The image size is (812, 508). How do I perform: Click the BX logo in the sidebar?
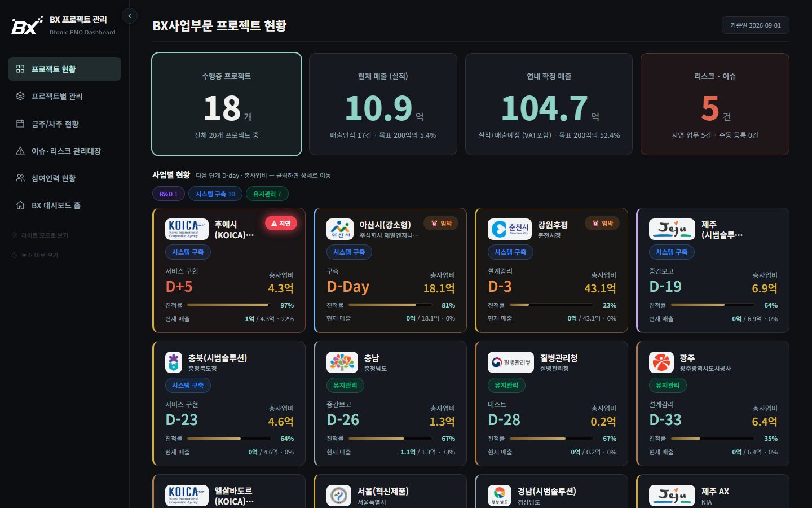click(x=27, y=26)
